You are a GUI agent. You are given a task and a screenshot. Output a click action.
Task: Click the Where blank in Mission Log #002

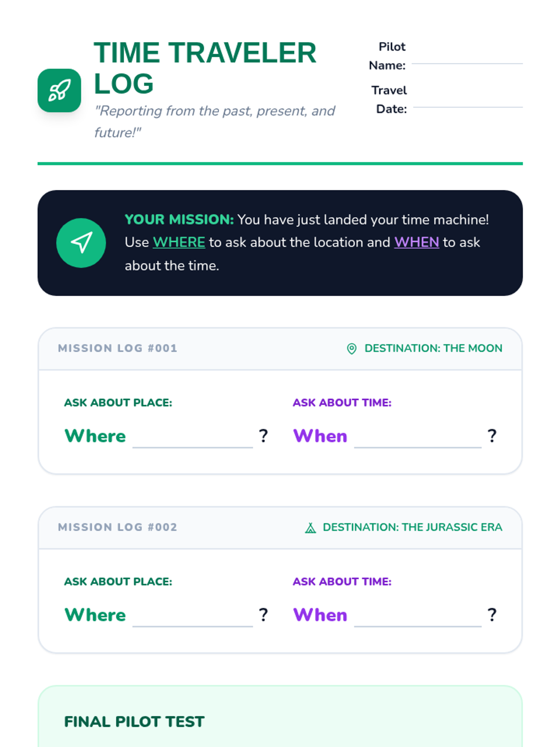[192, 619]
